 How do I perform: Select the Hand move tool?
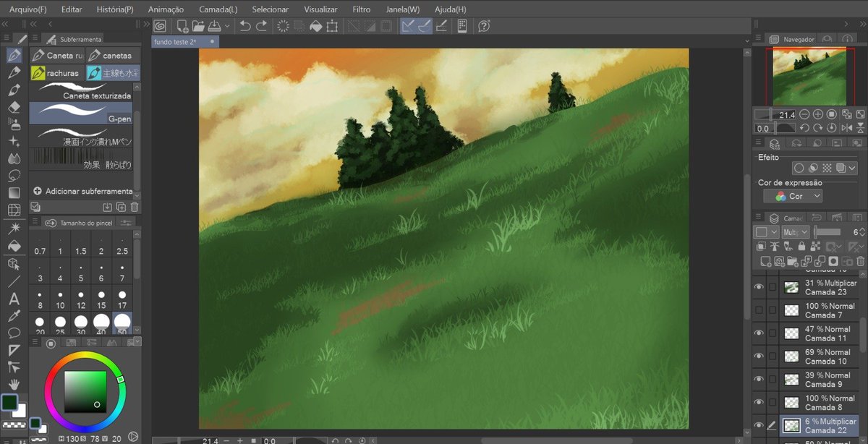[14, 384]
